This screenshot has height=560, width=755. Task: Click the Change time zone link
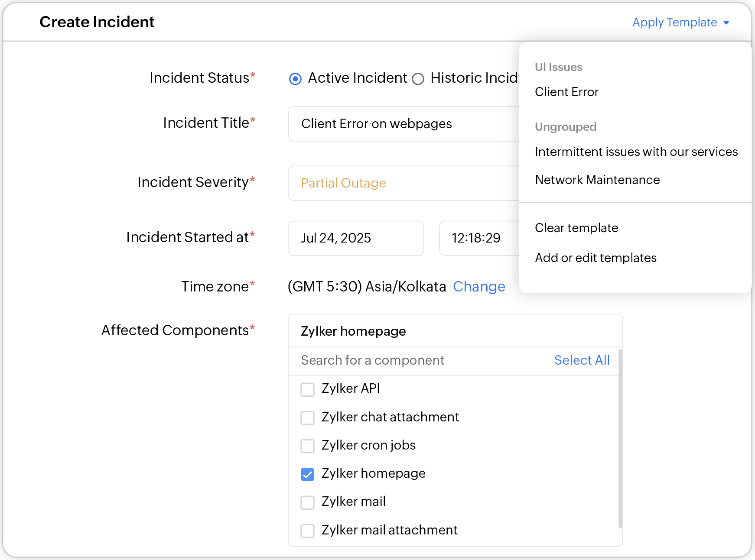point(478,287)
